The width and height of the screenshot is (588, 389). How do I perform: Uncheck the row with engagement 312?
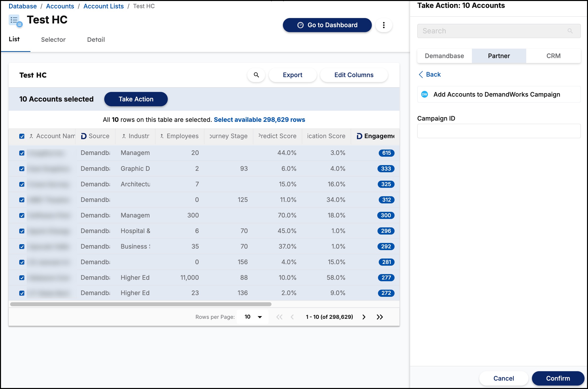(x=22, y=200)
